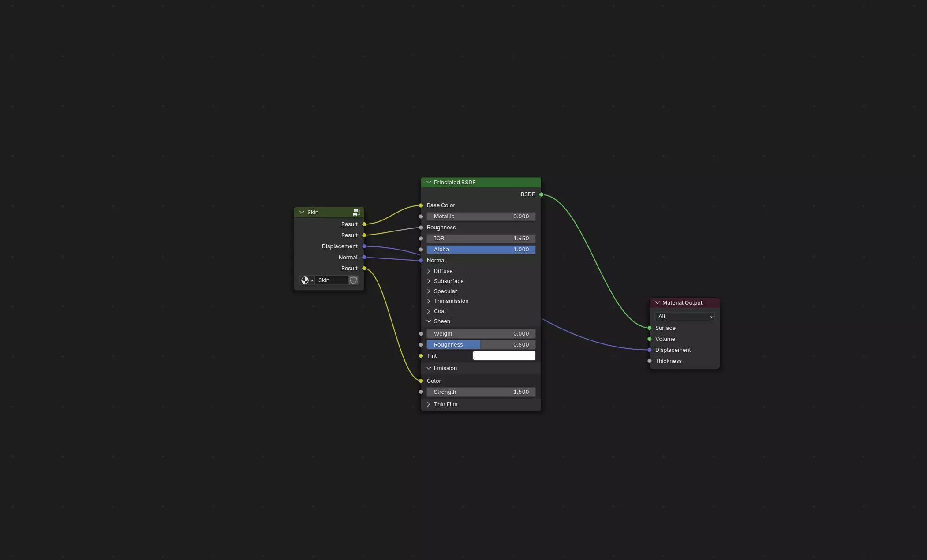Click the Skin Displacement output socket
927x560 pixels.
(x=364, y=246)
